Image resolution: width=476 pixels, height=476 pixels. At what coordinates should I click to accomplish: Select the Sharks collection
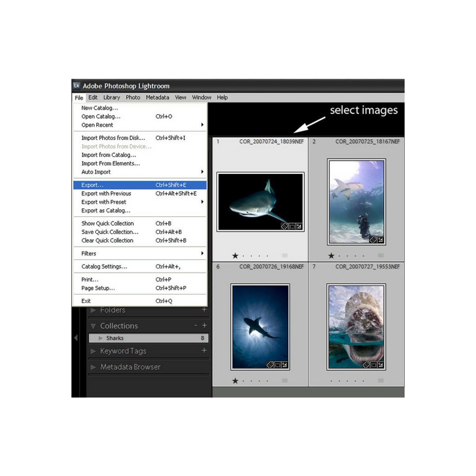pyautogui.click(x=115, y=338)
